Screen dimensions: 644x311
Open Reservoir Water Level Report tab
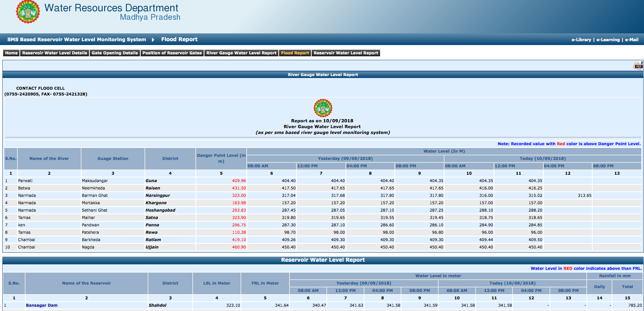point(346,53)
